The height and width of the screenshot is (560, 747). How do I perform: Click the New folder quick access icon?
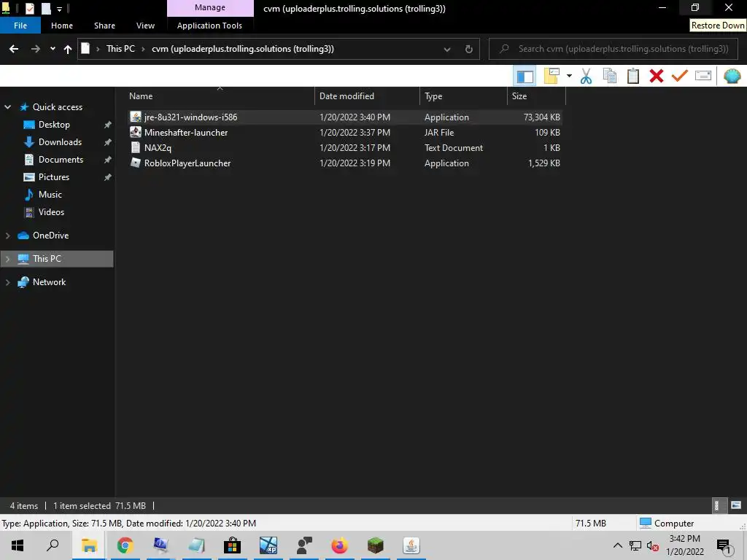(46, 9)
